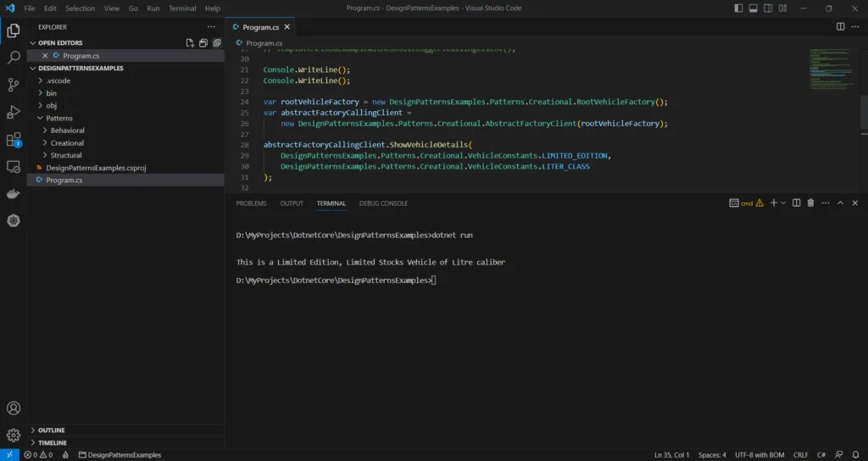Close Program.cs in Open Editors list
868x461 pixels.
[x=46, y=55]
